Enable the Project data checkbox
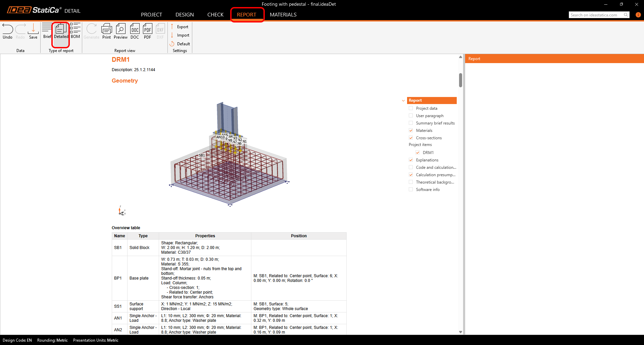 411,108
